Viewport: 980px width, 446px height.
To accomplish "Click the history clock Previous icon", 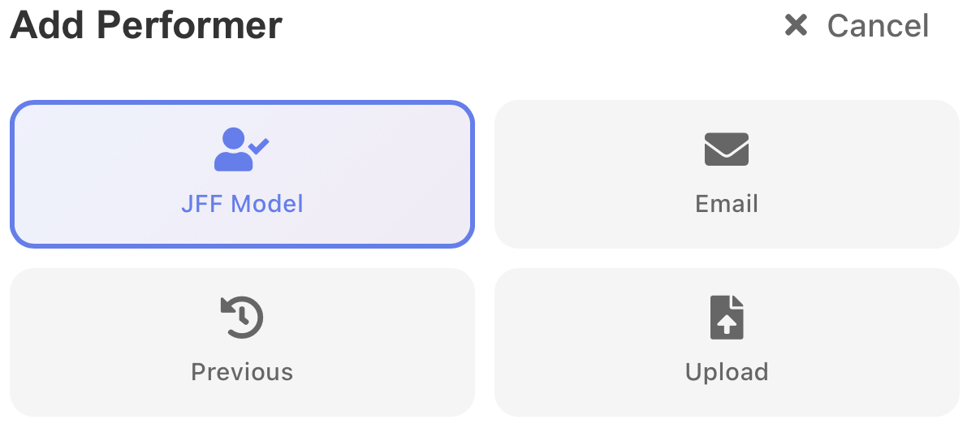I will pos(242,317).
